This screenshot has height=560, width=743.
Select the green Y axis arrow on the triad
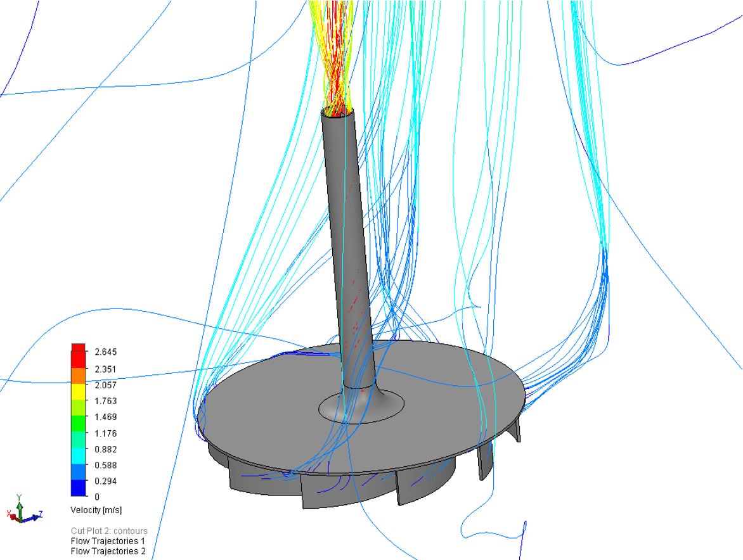(20, 507)
